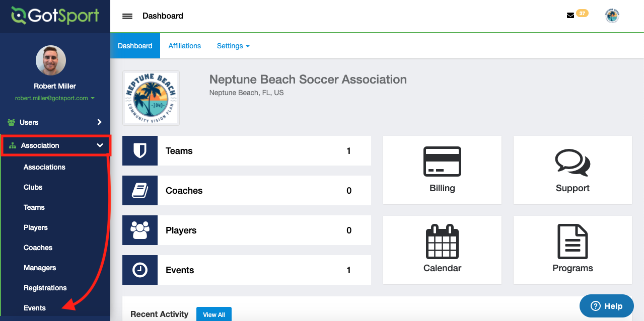Click the Players group icon

[140, 230]
